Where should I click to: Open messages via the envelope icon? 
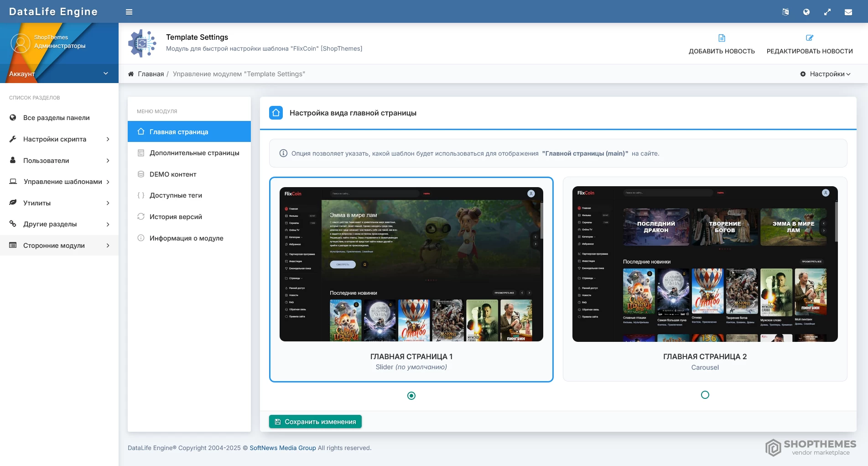tap(848, 12)
